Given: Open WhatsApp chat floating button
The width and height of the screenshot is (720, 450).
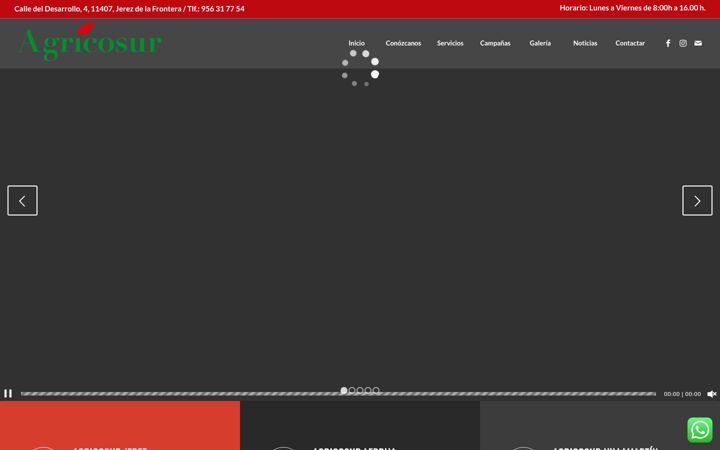Looking at the screenshot, I should click(700, 430).
